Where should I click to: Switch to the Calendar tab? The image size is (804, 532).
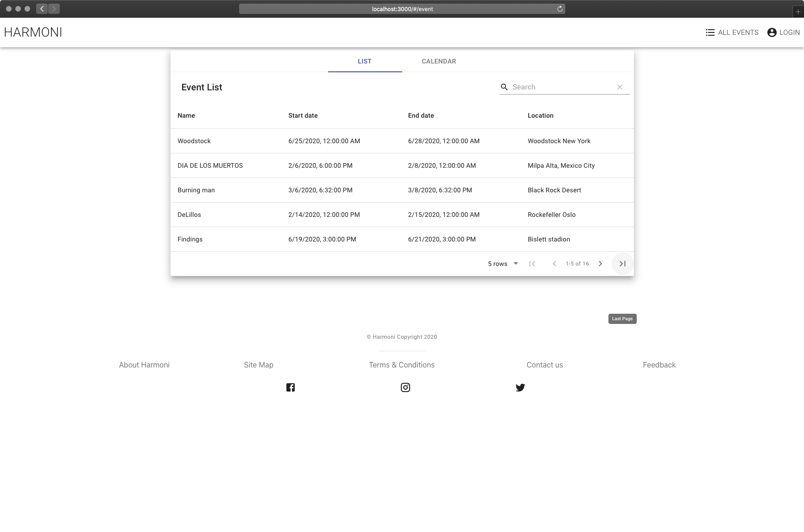click(x=439, y=61)
